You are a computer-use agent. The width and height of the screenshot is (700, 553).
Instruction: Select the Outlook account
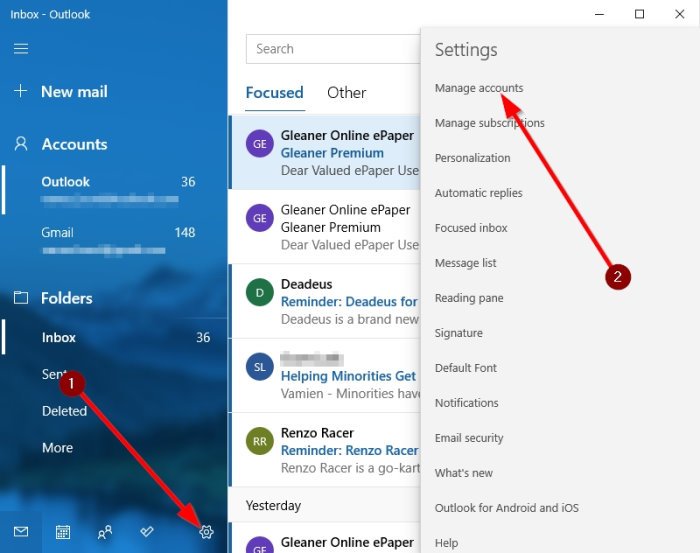[114, 190]
